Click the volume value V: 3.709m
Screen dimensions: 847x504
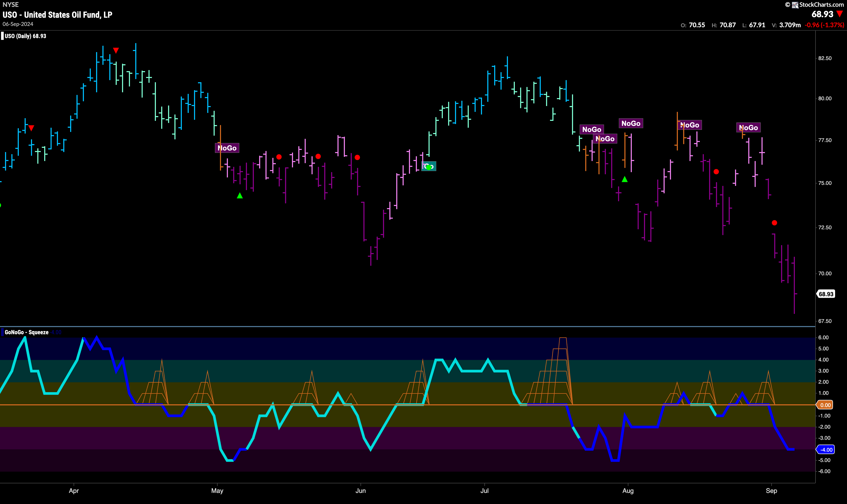[x=786, y=25]
